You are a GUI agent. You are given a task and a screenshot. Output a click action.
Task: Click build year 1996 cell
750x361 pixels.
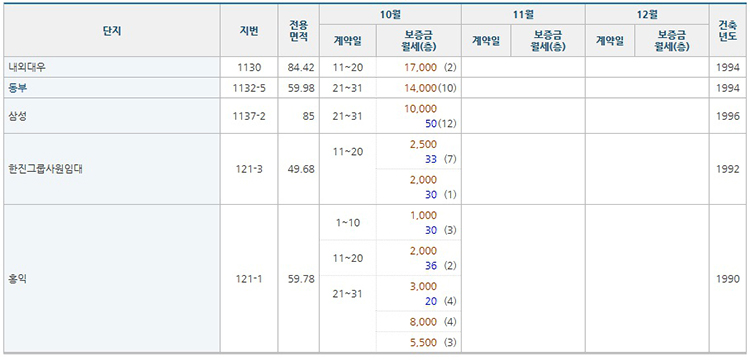[x=728, y=116]
